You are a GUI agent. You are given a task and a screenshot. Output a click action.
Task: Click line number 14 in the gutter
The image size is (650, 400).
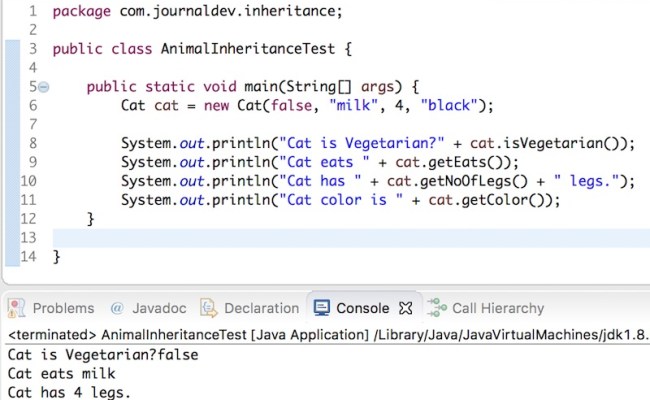29,257
